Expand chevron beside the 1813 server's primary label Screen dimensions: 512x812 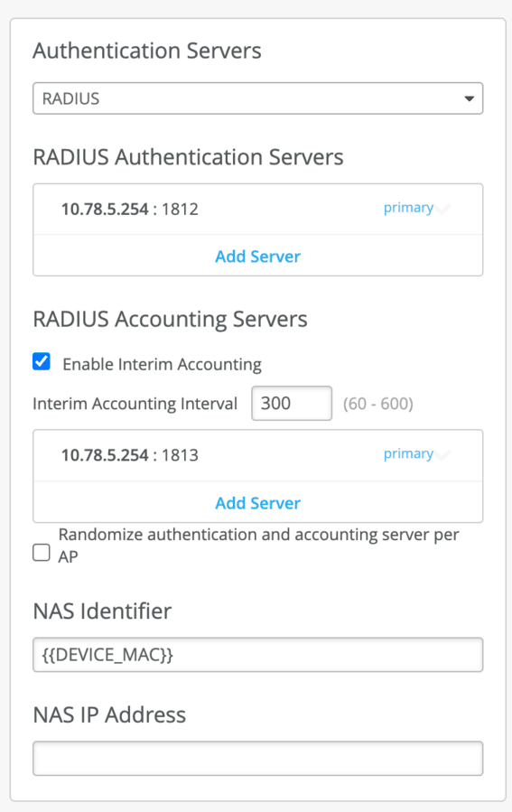(x=443, y=455)
